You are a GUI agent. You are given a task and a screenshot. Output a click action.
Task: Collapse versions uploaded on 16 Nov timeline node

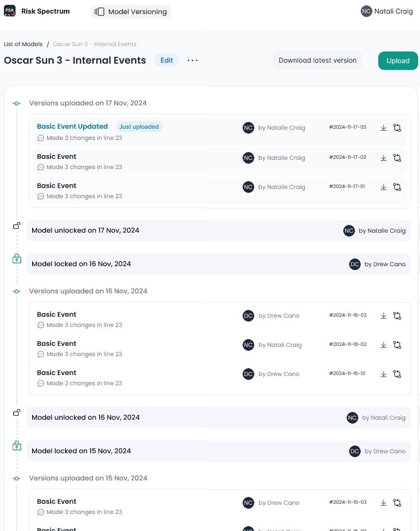pos(17,291)
